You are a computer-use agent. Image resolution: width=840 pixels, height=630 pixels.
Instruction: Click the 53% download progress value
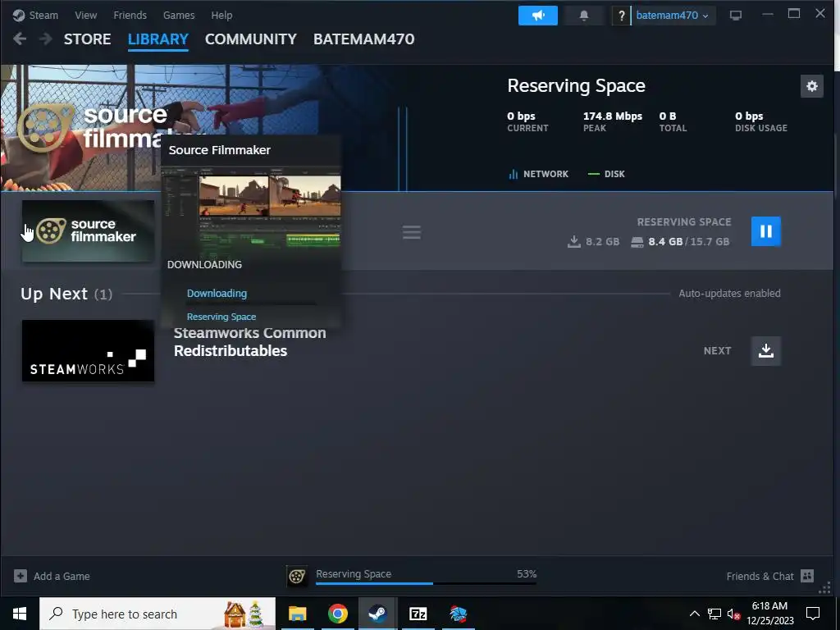(527, 573)
